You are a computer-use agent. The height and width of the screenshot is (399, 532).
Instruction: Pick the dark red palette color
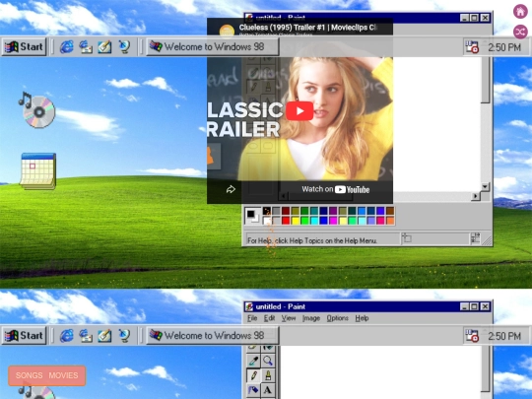pos(286,212)
